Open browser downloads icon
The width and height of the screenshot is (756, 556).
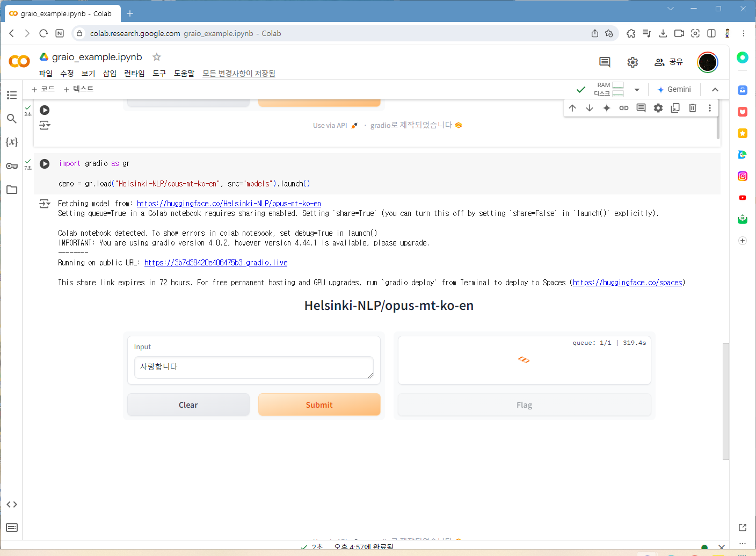[x=663, y=33]
